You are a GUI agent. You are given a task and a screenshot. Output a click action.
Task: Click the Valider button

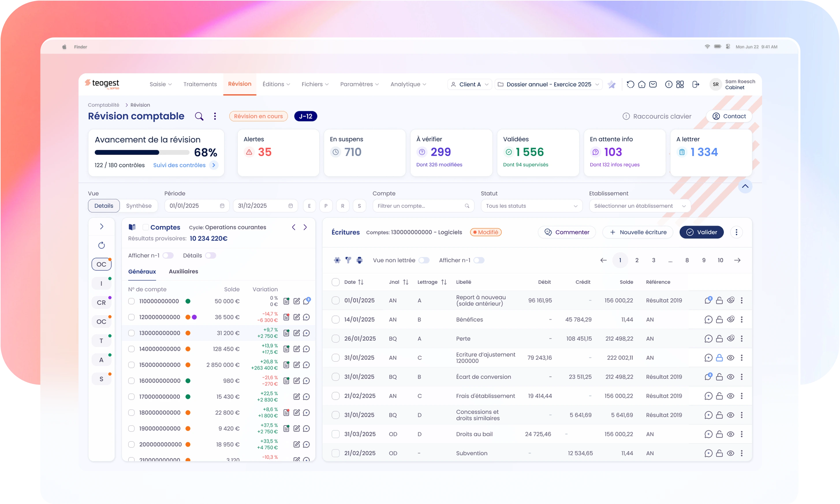701,232
